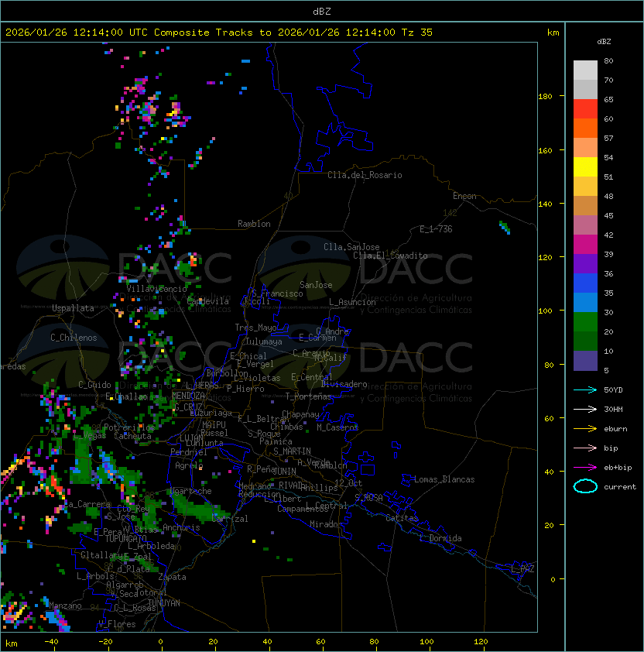Click the yellow echo pixel south of Carrizal
The width and height of the screenshot is (644, 652).
[x=254, y=541]
